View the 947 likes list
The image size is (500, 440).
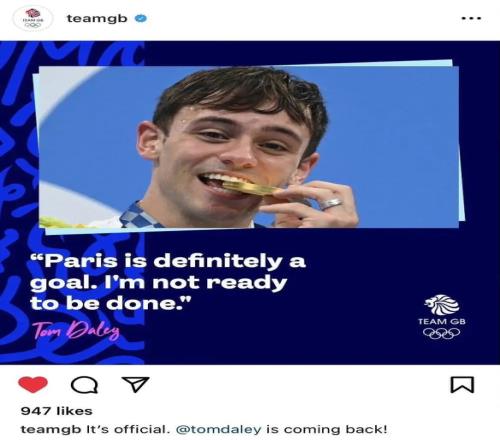(56, 411)
